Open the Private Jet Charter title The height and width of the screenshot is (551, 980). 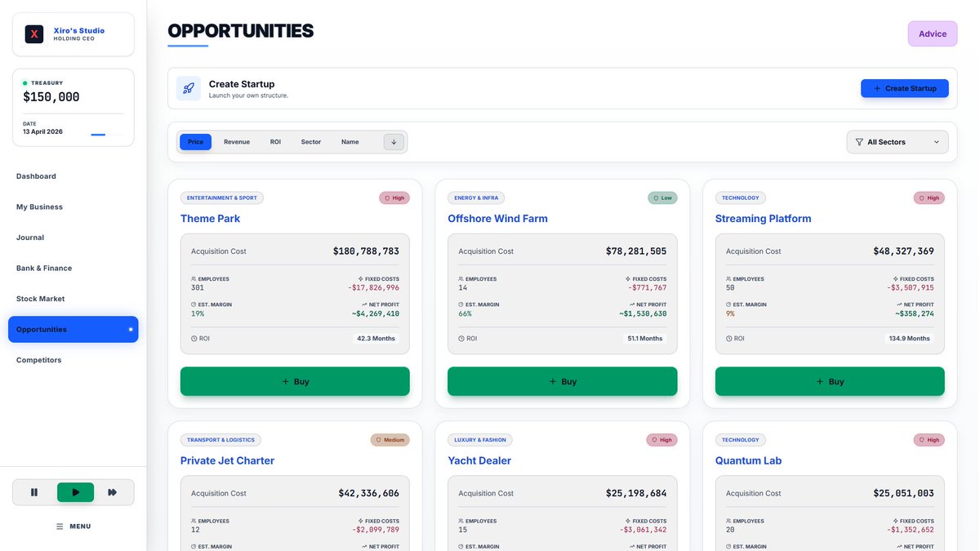(227, 461)
